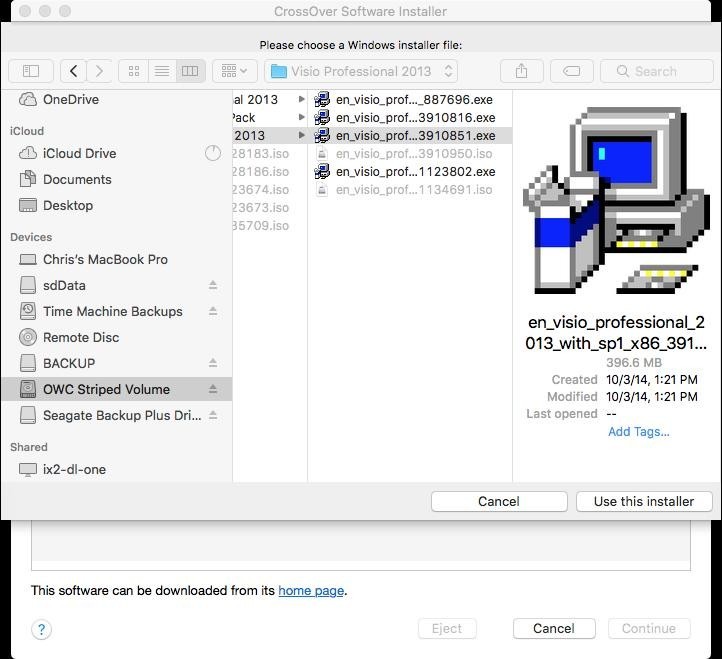The height and width of the screenshot is (659, 722).
Task: Open the home page link
Action: tap(311, 591)
